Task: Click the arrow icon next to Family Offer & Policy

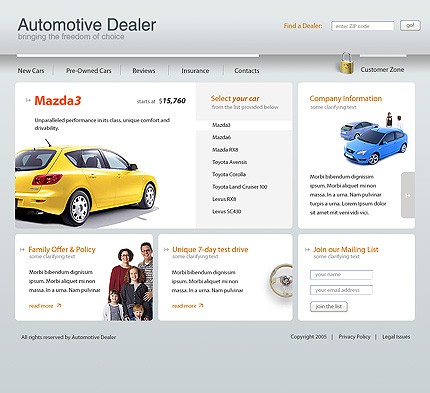Action: point(22,249)
